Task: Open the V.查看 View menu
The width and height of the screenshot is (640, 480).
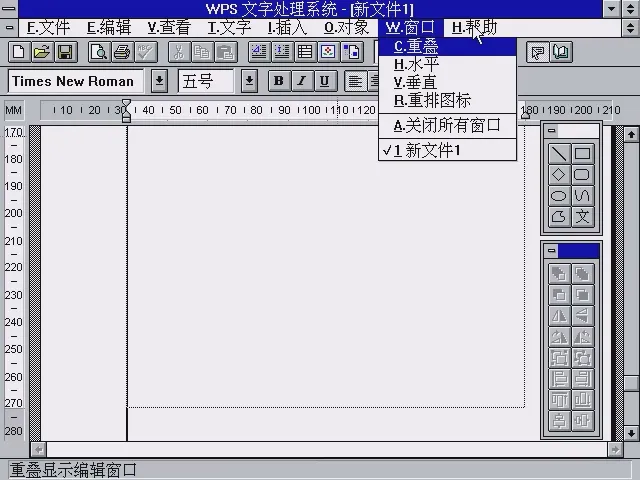Action: pyautogui.click(x=169, y=28)
